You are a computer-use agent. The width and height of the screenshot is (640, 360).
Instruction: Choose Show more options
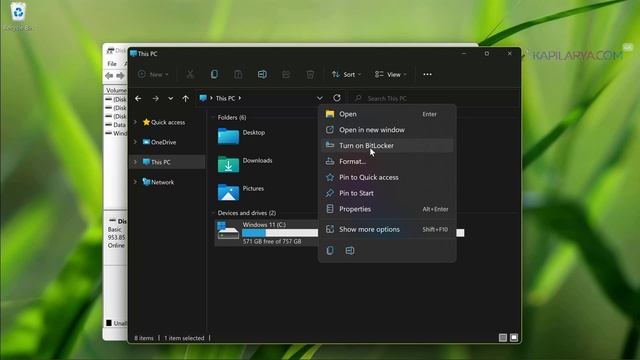click(387, 229)
